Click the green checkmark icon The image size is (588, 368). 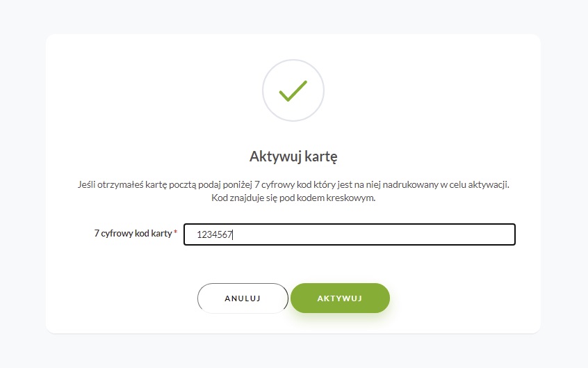click(x=293, y=90)
